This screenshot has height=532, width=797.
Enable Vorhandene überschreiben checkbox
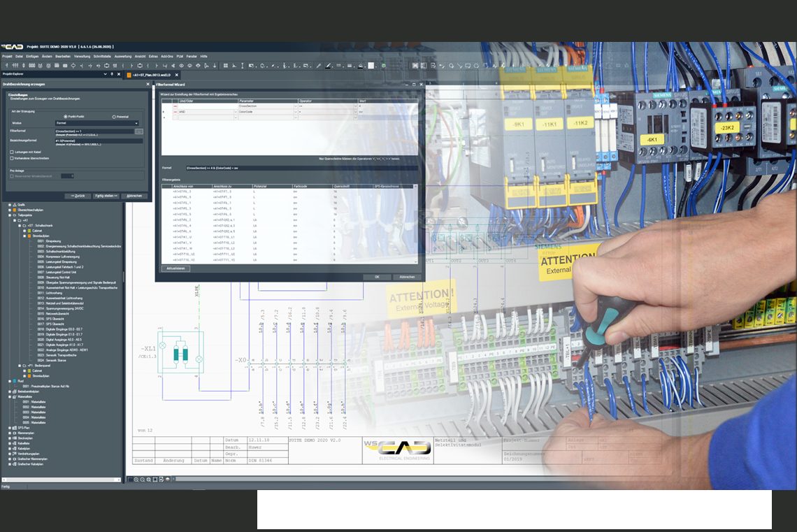(x=12, y=158)
